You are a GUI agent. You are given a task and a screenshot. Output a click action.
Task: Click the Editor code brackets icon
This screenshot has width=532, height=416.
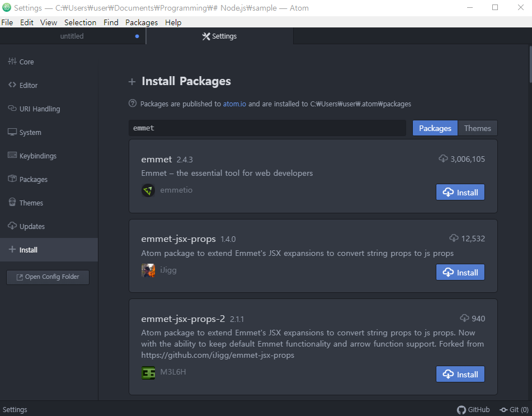[x=12, y=85]
